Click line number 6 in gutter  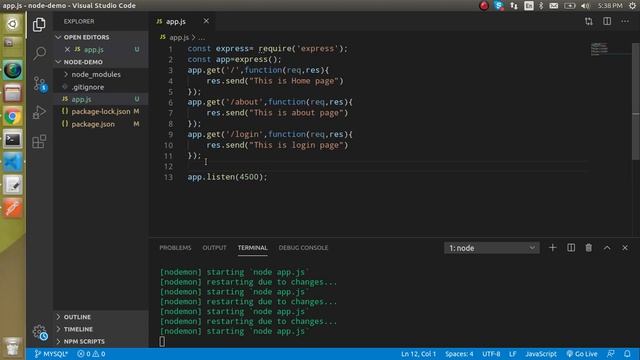[170, 102]
